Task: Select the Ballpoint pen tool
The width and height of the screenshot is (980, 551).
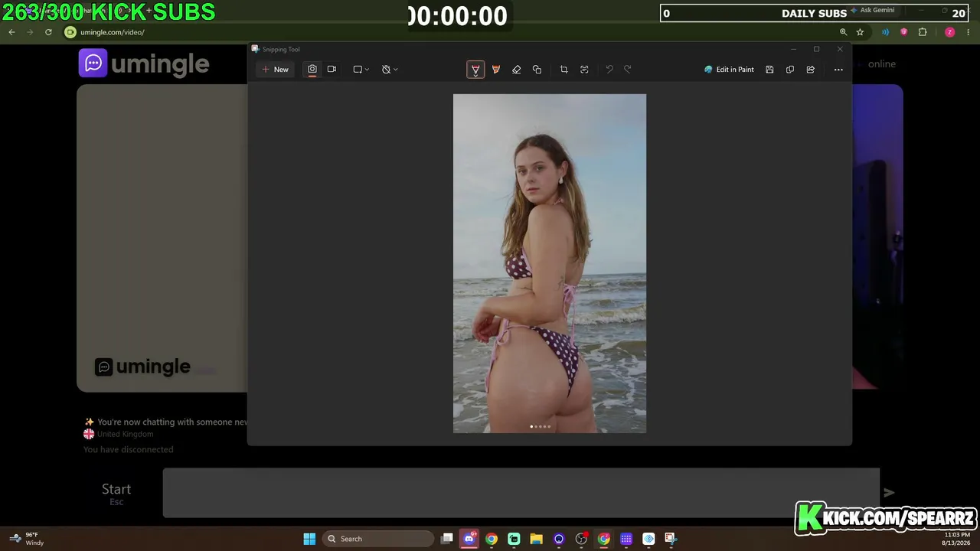Action: click(x=475, y=70)
